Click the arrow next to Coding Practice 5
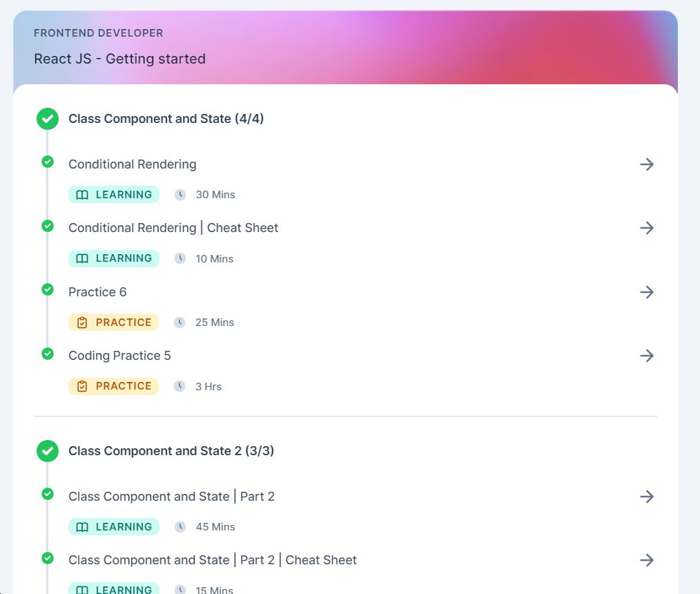Image resolution: width=700 pixels, height=594 pixels. point(647,356)
